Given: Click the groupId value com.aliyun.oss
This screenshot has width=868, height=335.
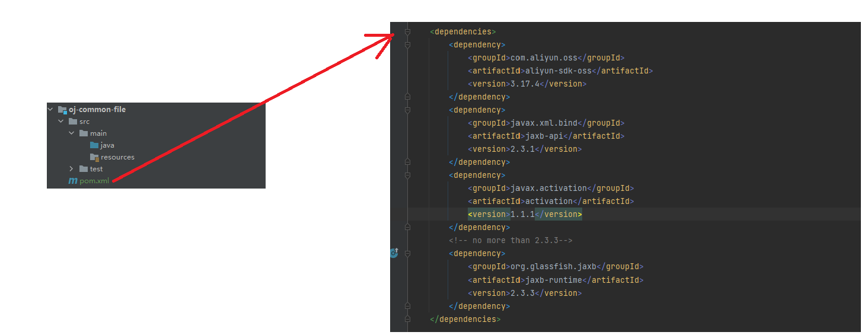Looking at the screenshot, I should 544,58.
